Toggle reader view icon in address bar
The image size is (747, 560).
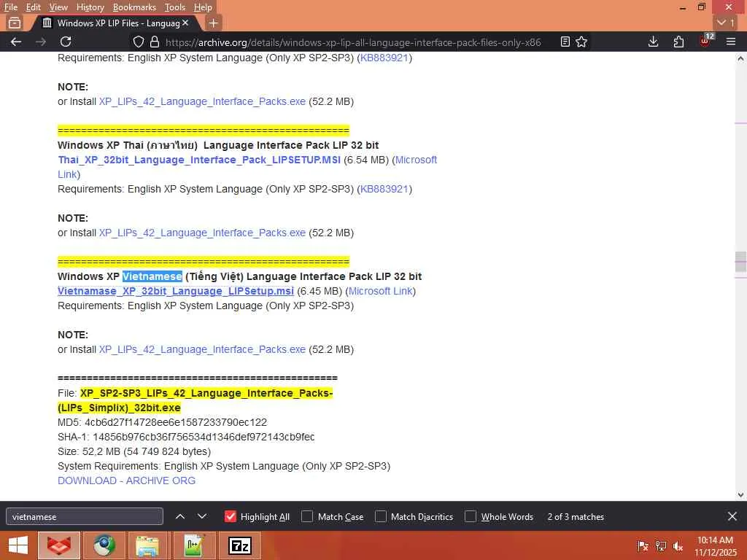coord(565,42)
